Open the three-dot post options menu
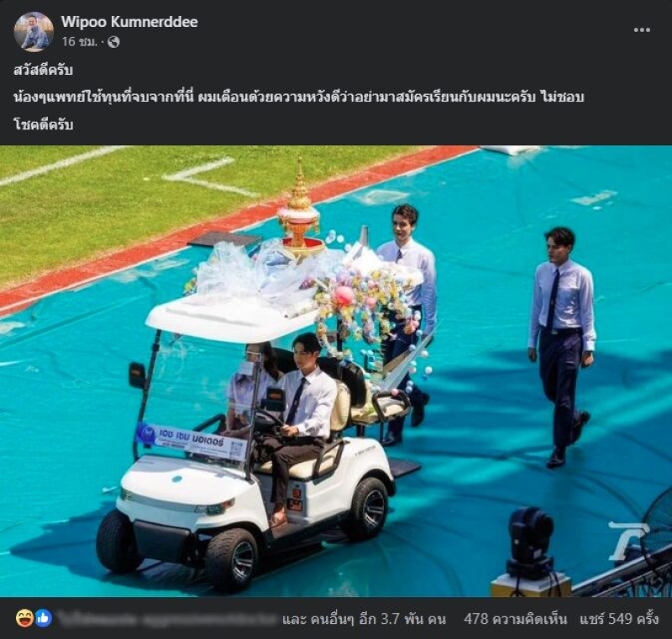The width and height of the screenshot is (672, 639). tap(642, 30)
